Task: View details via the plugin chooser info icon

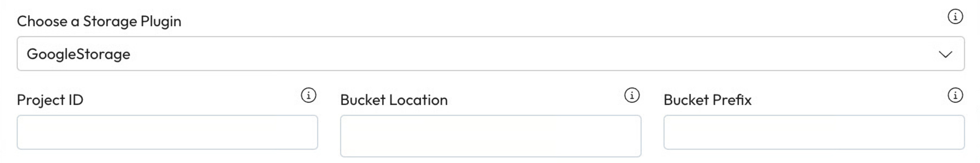Action: pyautogui.click(x=955, y=17)
